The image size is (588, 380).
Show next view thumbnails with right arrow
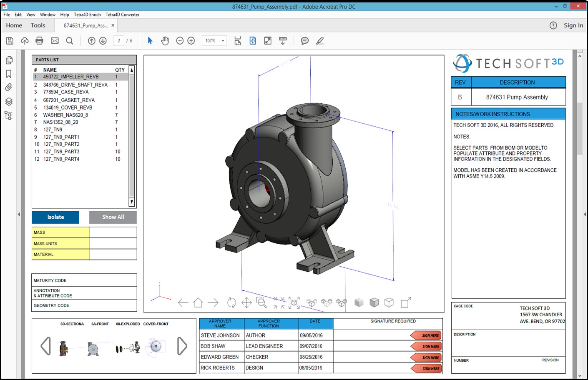tap(182, 346)
